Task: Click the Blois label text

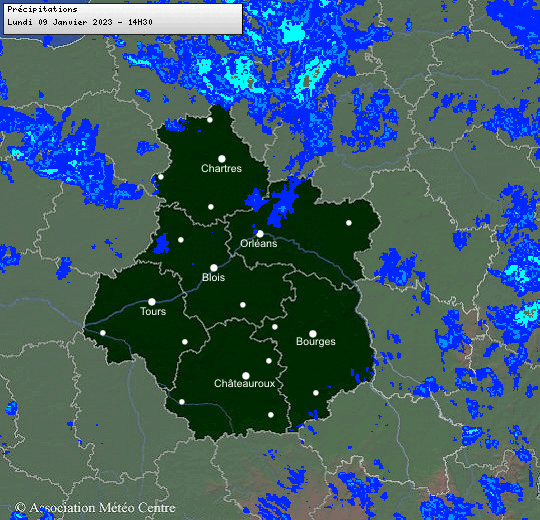Action: pyautogui.click(x=214, y=277)
